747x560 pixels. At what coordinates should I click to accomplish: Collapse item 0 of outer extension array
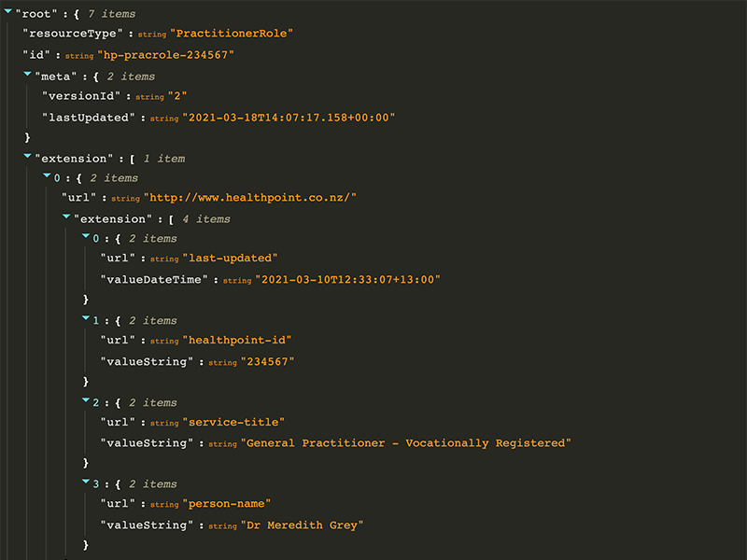pos(48,175)
